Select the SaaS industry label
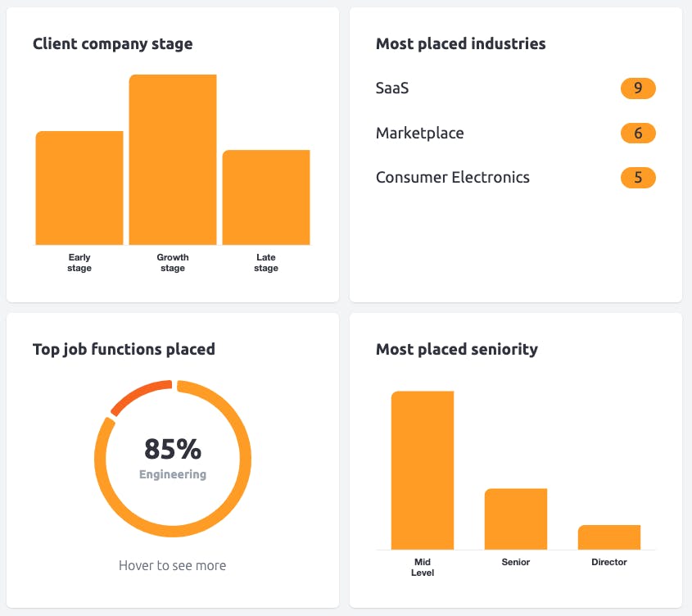692x616 pixels. [392, 88]
